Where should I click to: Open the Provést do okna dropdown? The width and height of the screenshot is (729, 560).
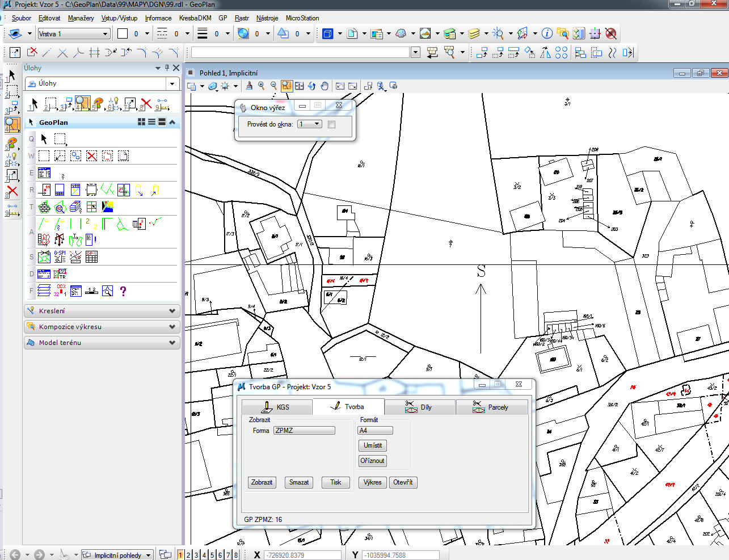(x=310, y=124)
